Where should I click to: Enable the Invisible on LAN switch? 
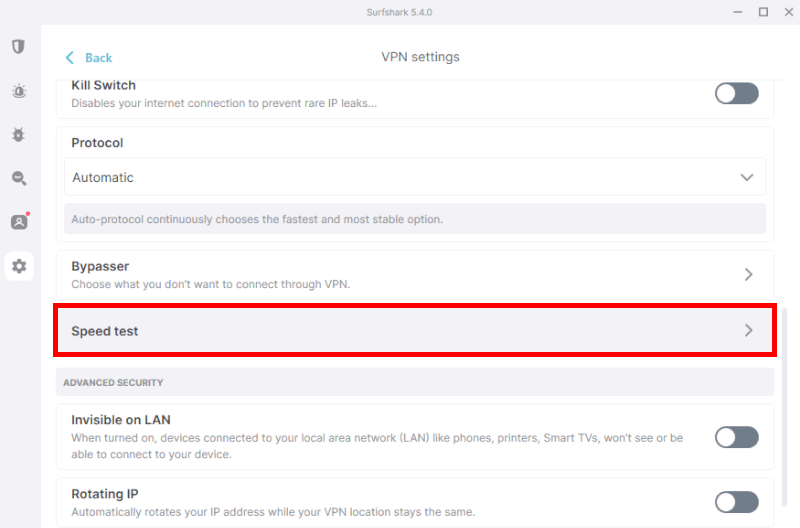pos(736,437)
